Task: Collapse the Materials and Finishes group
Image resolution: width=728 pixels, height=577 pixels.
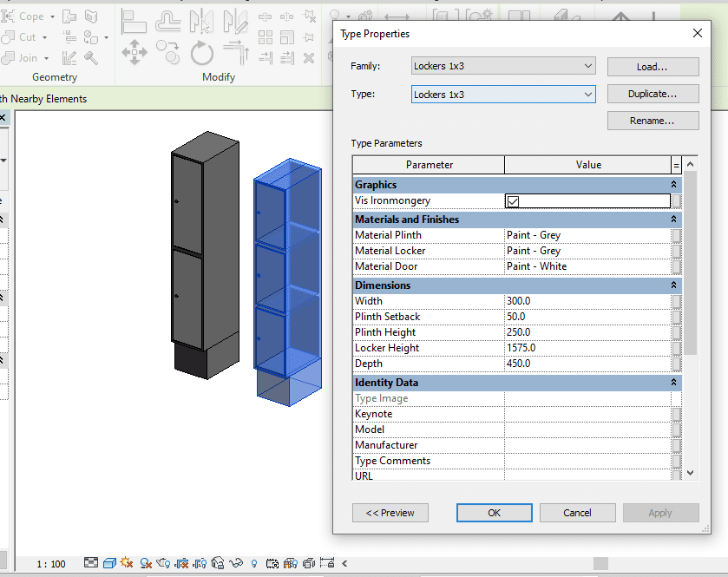Action: click(x=674, y=220)
